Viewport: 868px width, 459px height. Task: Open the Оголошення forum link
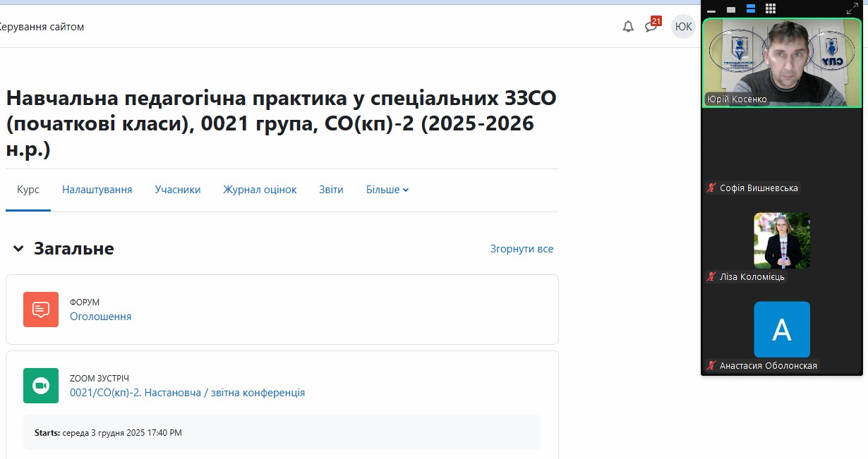click(100, 317)
